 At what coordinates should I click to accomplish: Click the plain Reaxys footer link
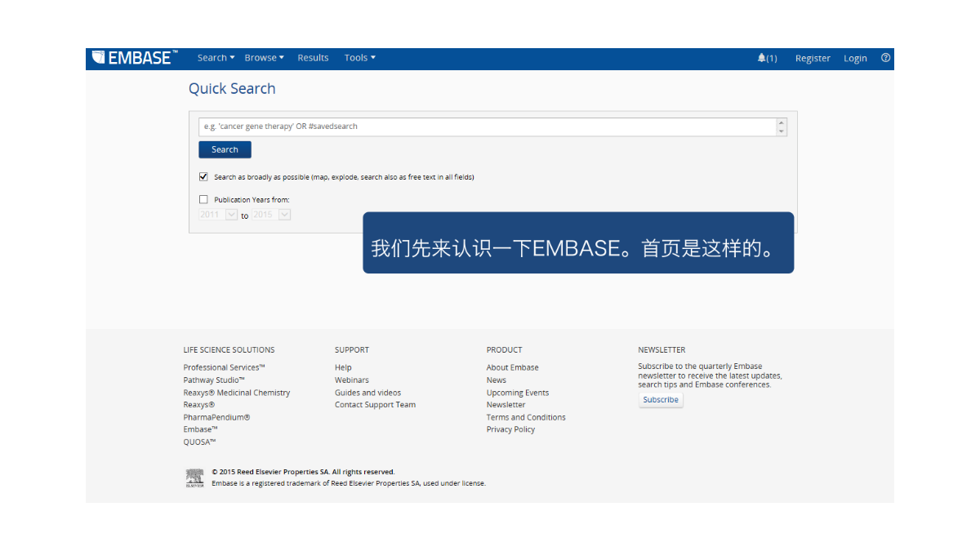199,405
